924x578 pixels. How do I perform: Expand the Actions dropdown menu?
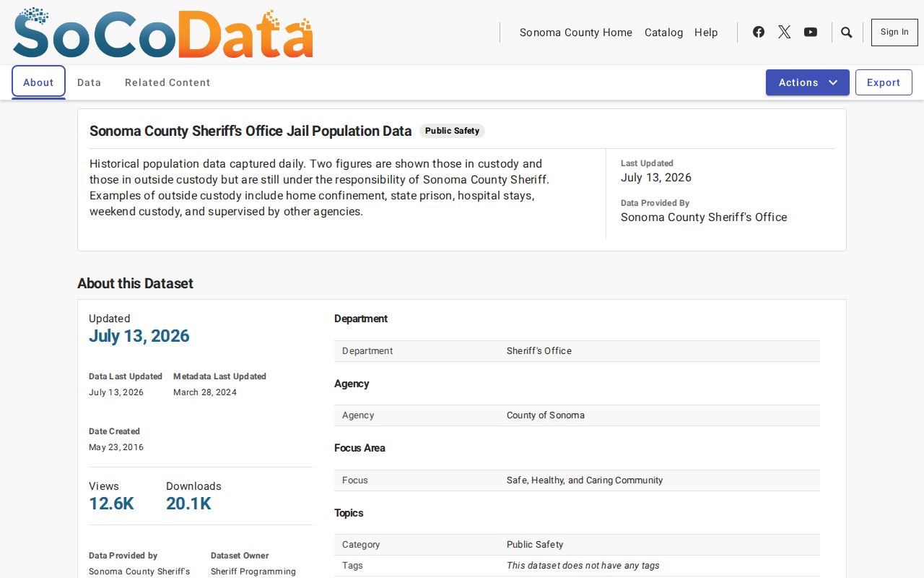point(808,82)
